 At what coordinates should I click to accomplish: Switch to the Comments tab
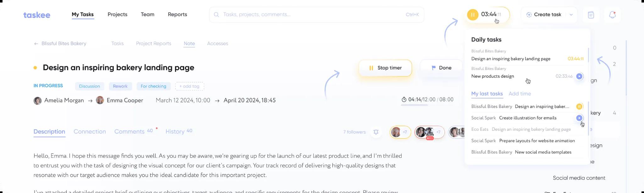coord(129,132)
